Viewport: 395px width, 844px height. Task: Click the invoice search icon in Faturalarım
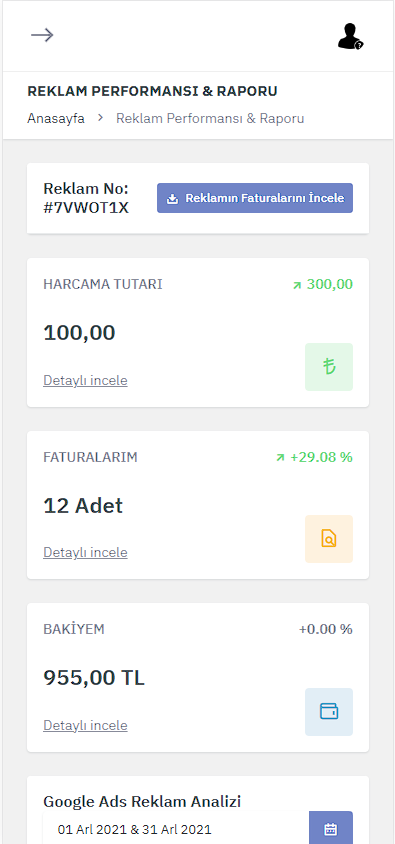click(329, 539)
